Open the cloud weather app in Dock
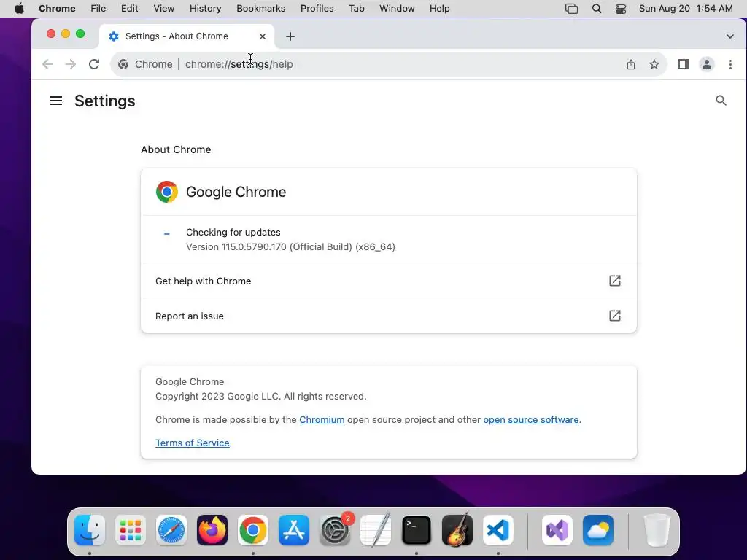The height and width of the screenshot is (560, 747). point(598,530)
